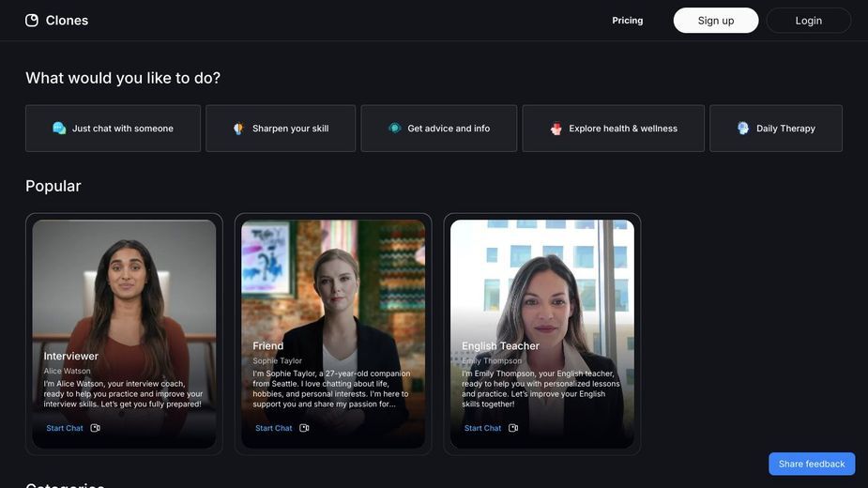Click the chat bubble icon on Just chat

(x=59, y=128)
